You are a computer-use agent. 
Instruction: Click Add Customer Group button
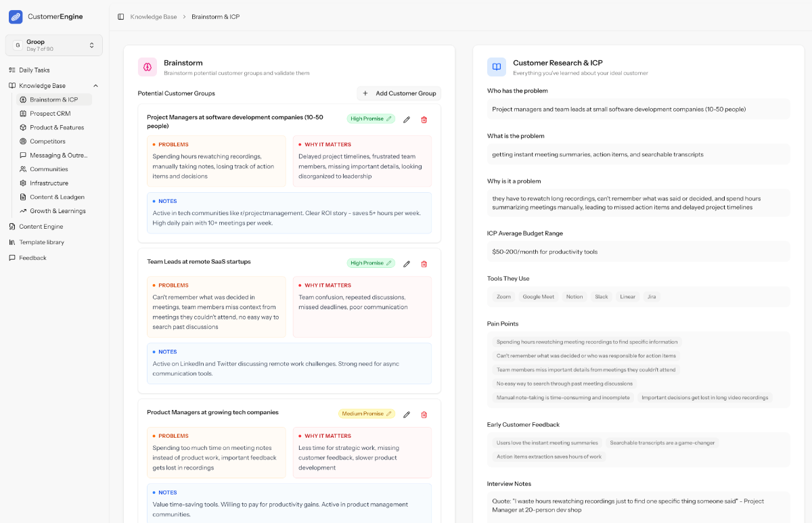coord(399,93)
